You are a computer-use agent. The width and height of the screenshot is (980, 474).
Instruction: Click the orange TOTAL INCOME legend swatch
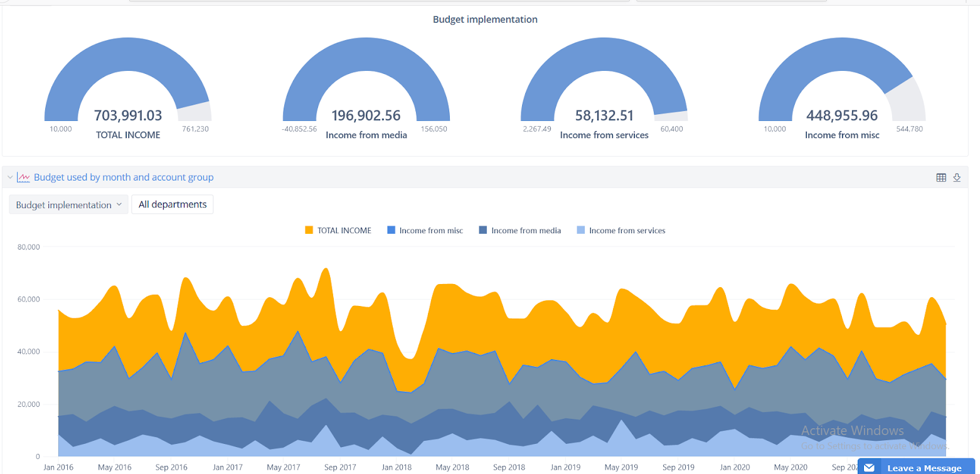click(309, 231)
